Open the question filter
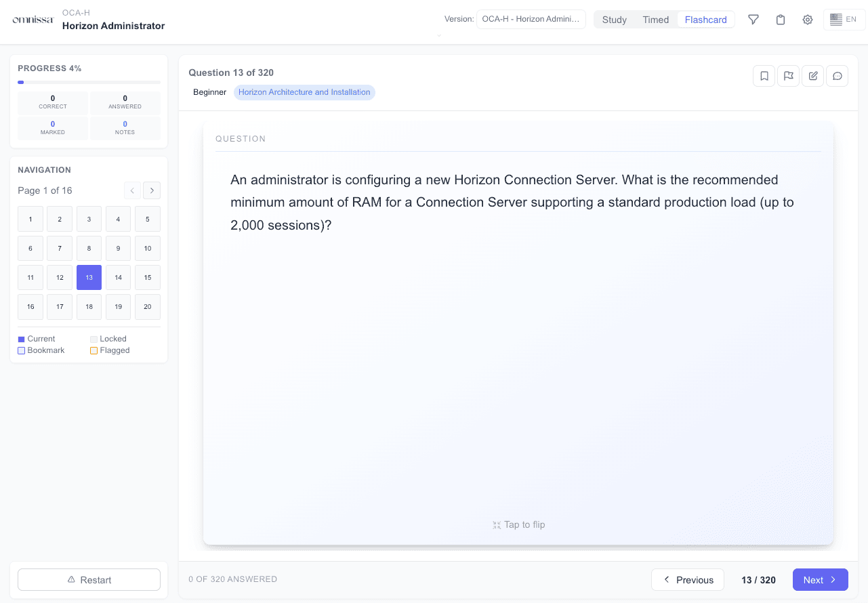The image size is (868, 603). click(753, 19)
